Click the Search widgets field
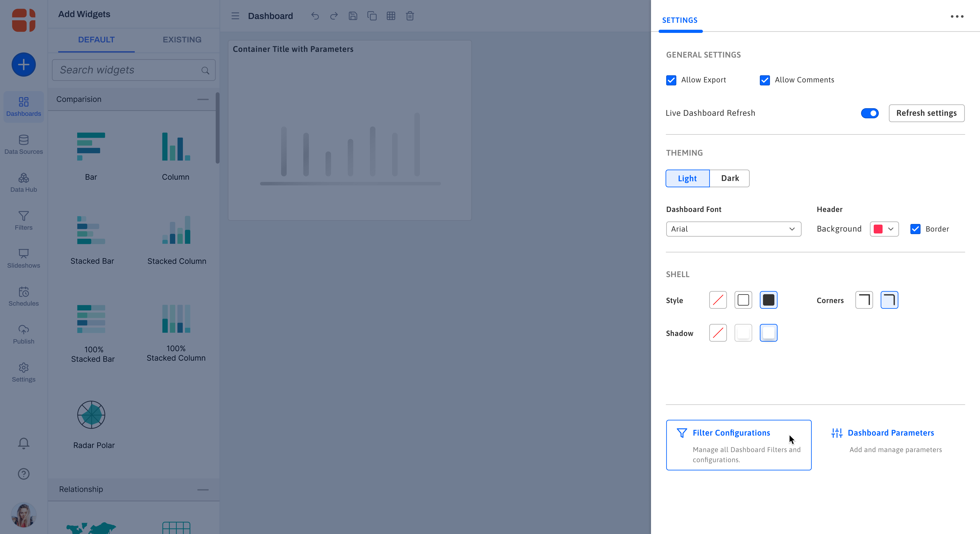980x534 pixels. pyautogui.click(x=133, y=70)
